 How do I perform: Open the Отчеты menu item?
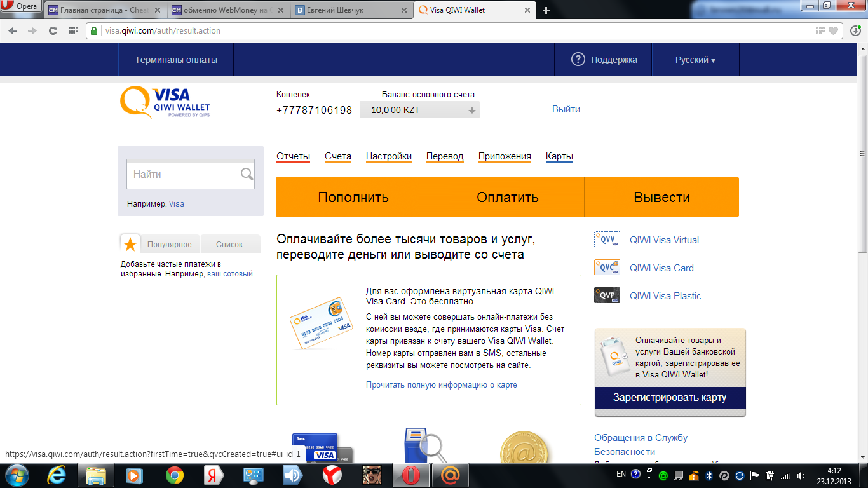(x=293, y=156)
